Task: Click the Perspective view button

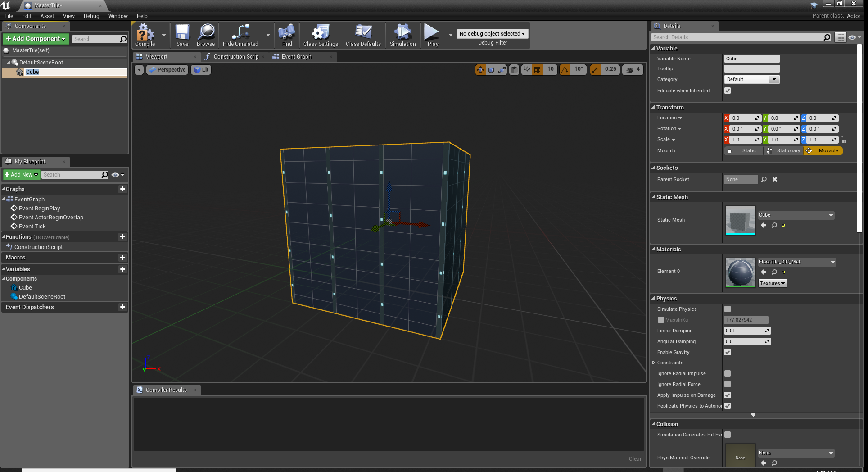Action: [167, 70]
